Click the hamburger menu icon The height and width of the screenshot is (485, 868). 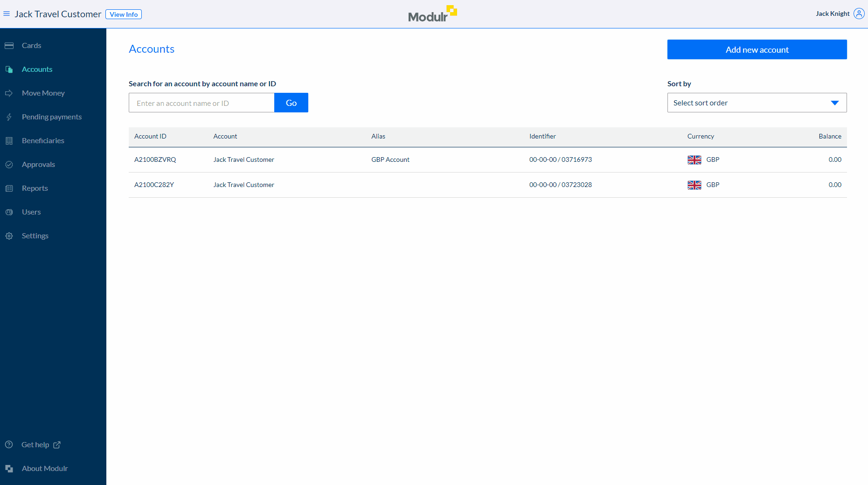pos(7,14)
